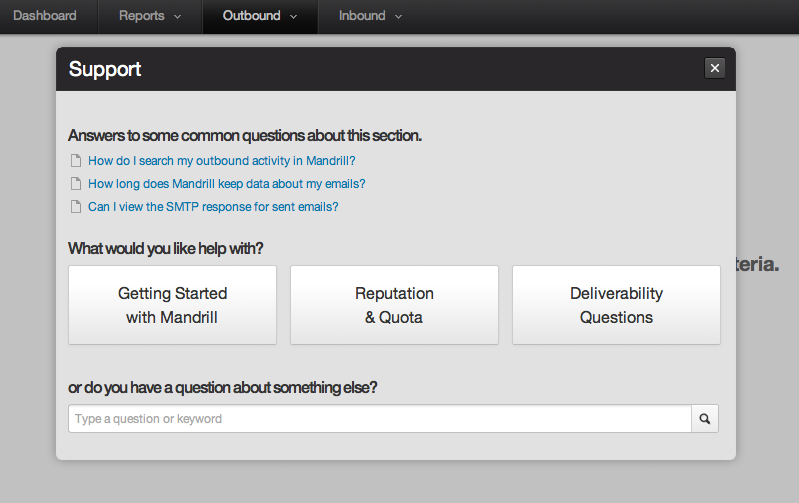Open Getting Started with Mandrill help
799x503 pixels.
tap(172, 305)
